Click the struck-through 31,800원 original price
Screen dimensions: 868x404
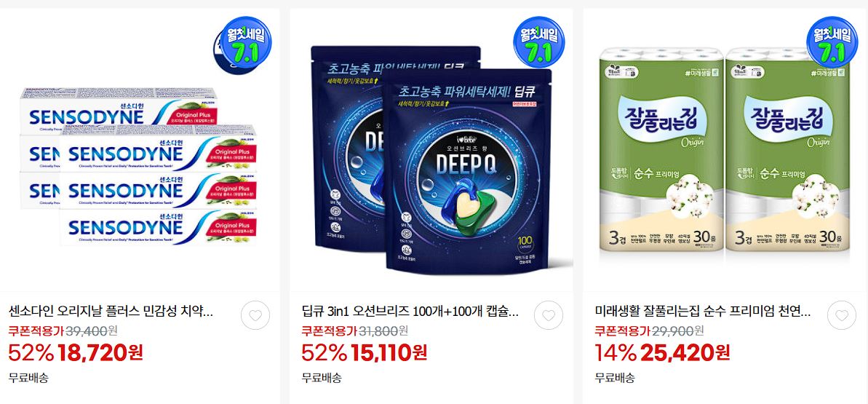[x=383, y=331]
